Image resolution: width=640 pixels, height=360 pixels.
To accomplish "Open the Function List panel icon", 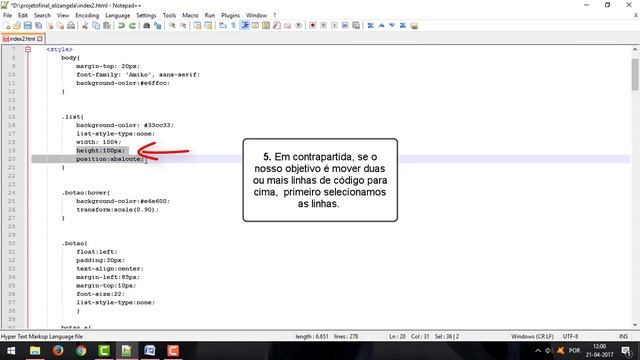I will click(x=277, y=25).
